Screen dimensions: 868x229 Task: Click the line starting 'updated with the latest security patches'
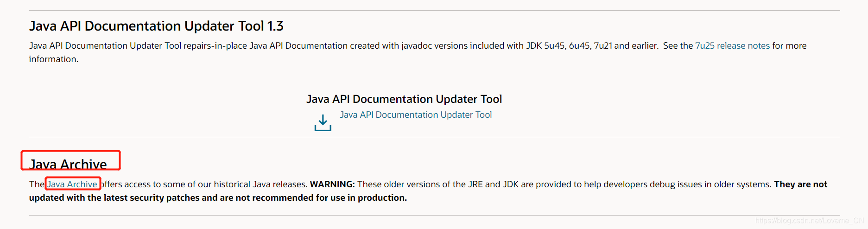coord(218,198)
